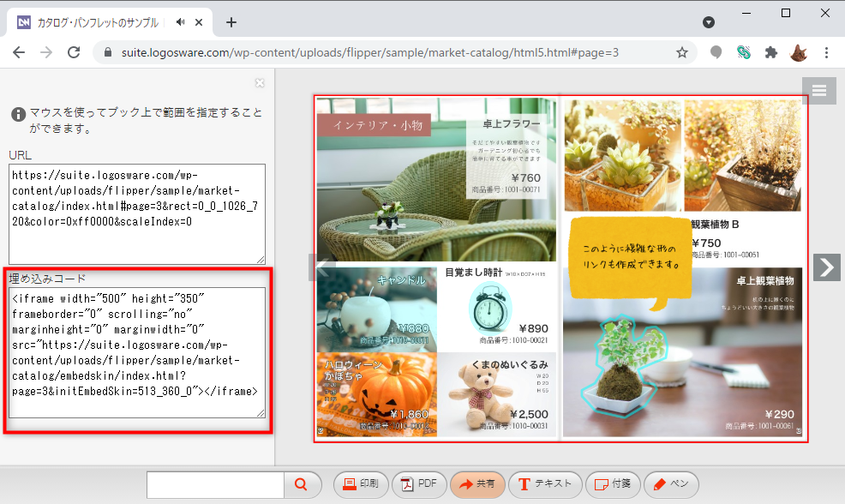
Task: Open the hamburger menu at top right of book
Action: [818, 91]
